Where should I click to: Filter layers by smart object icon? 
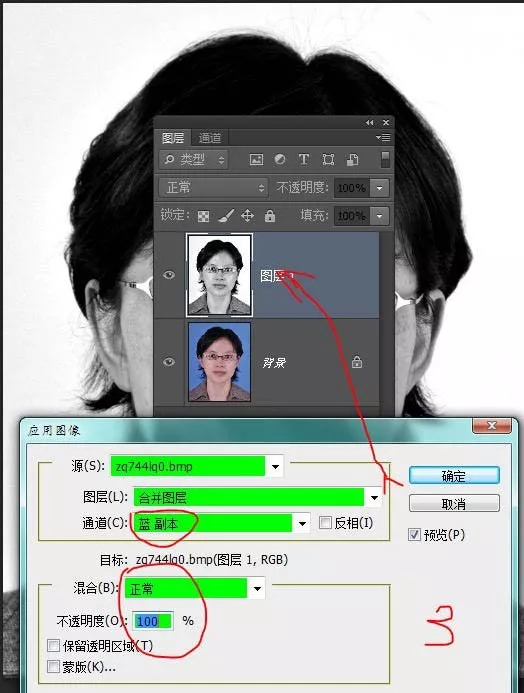pos(352,160)
